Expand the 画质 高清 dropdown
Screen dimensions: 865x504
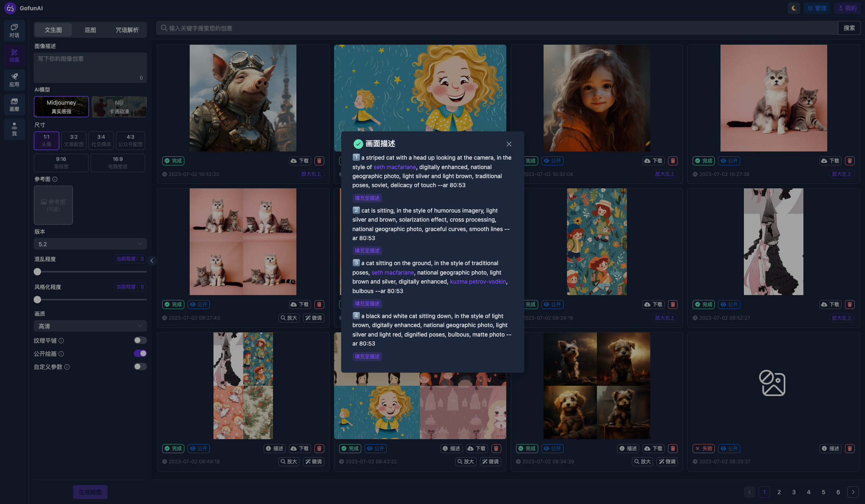90,326
